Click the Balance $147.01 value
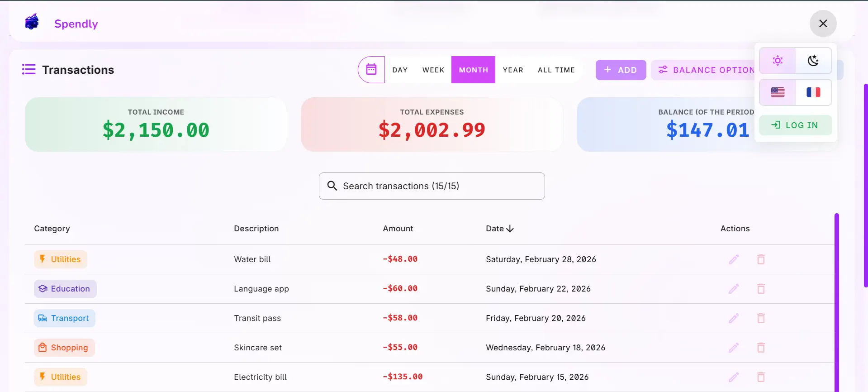This screenshot has height=392, width=868. (707, 130)
